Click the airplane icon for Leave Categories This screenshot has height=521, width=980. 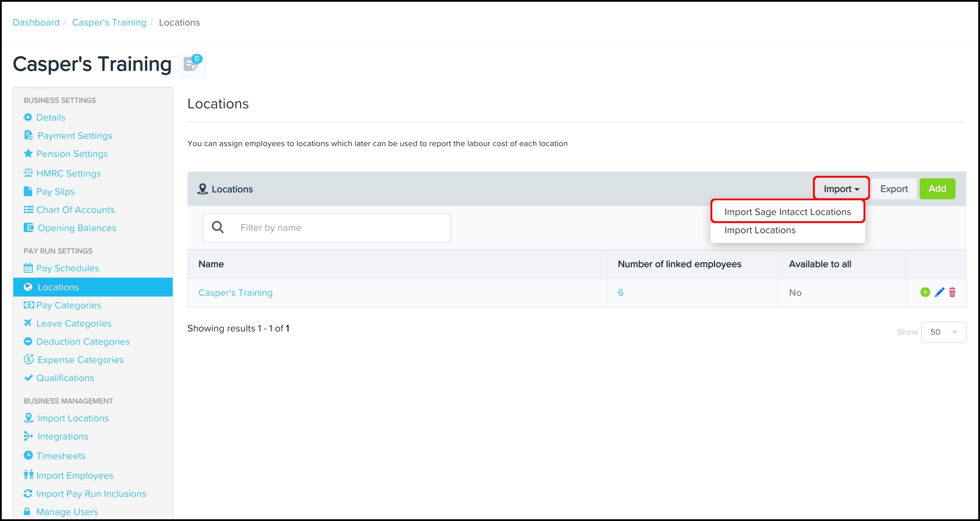pos(28,323)
